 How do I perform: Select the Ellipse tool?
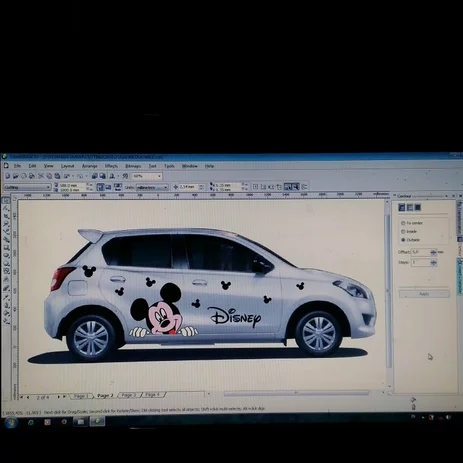6,256
